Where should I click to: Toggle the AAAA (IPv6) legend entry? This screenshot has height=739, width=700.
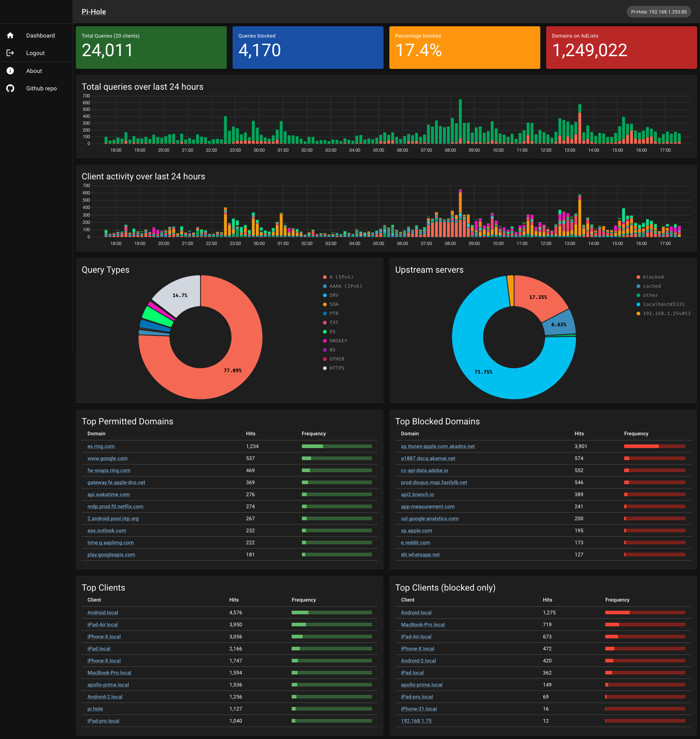tap(345, 286)
